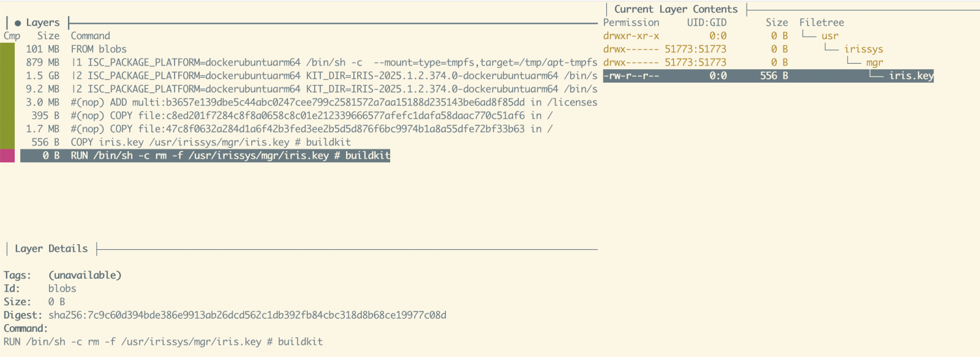Click the branch connector before iris.key
The height and width of the screenshot is (357, 980).
(876, 75)
